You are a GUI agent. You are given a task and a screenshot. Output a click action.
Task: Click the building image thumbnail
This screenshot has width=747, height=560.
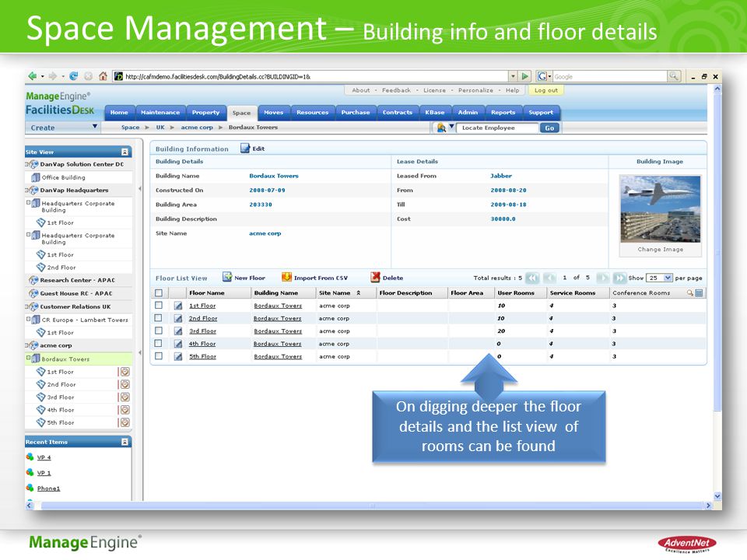point(660,208)
